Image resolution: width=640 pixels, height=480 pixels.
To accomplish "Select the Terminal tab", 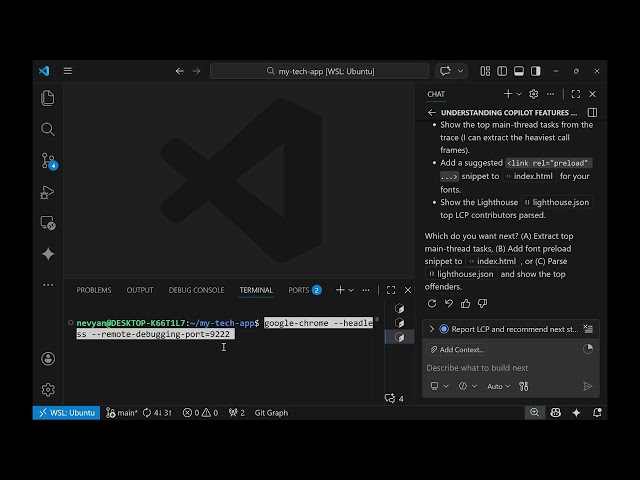I will (x=256, y=290).
